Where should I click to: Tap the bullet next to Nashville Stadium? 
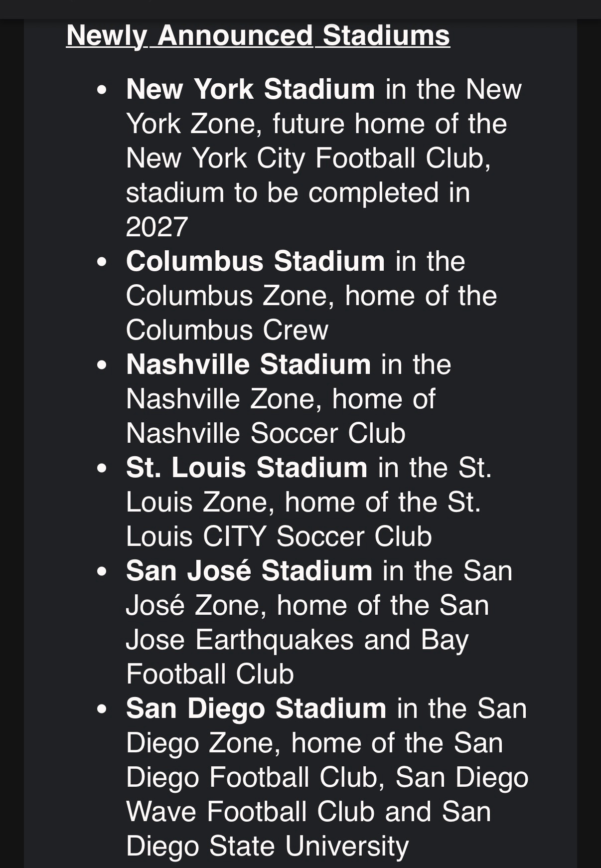102,365
